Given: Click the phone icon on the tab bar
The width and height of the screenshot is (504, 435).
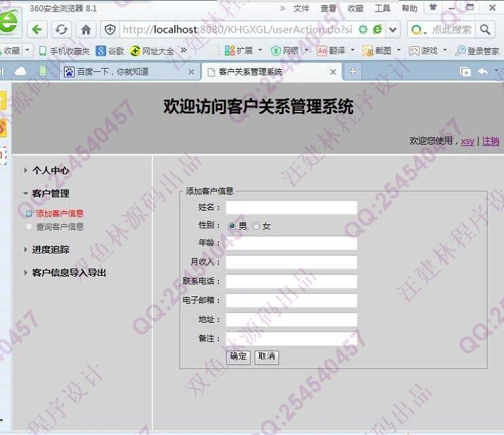Looking at the screenshot, I should [43, 71].
